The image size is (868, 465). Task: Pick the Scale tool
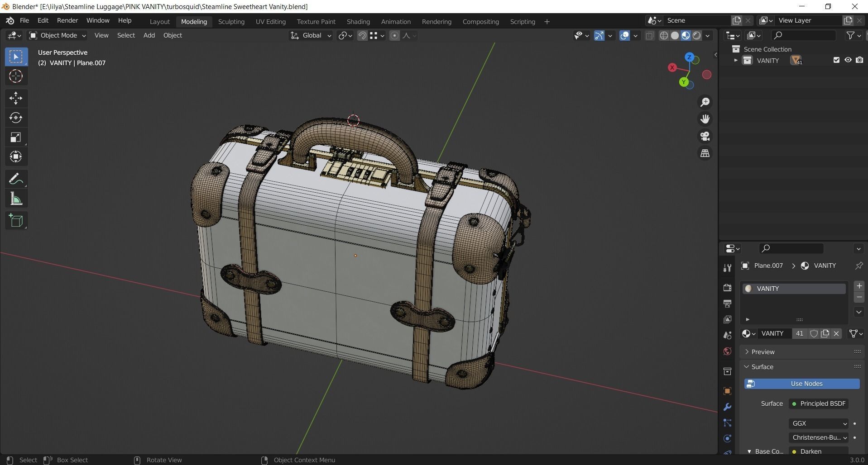click(x=16, y=138)
